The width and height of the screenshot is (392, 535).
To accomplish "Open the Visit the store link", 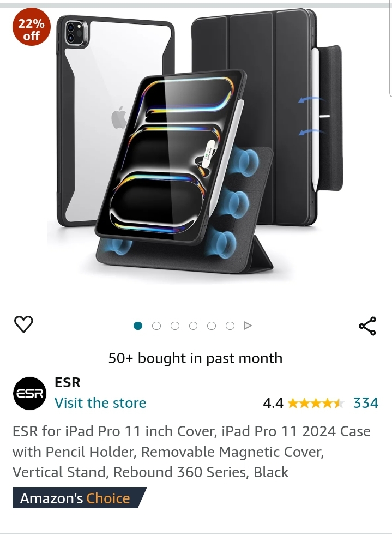I will [100, 403].
